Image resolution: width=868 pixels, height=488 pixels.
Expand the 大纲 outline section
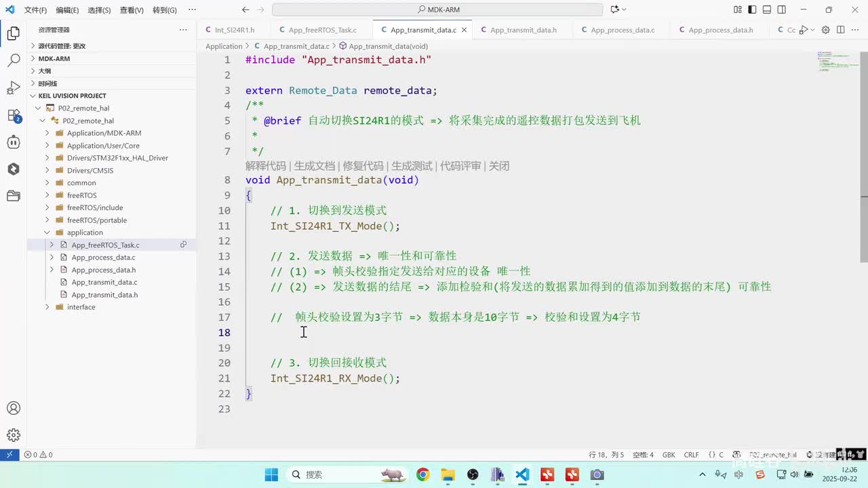point(111,70)
